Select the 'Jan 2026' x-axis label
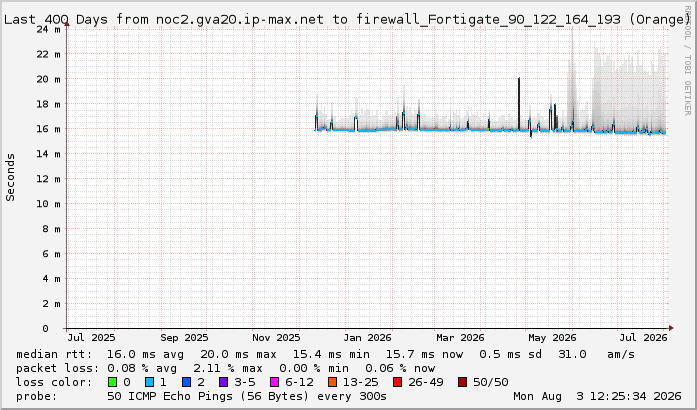 367,338
